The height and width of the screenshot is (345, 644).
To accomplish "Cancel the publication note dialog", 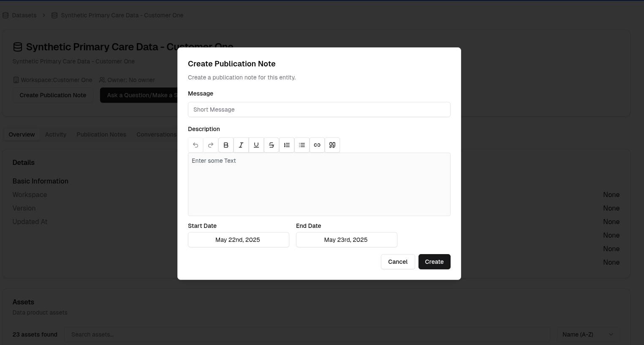I will click(x=398, y=262).
